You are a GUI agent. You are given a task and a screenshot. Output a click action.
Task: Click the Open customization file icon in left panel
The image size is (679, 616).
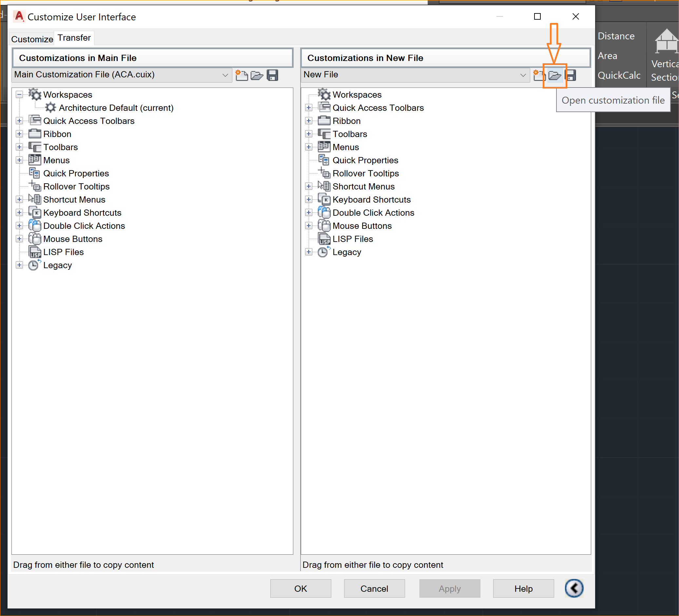(257, 75)
